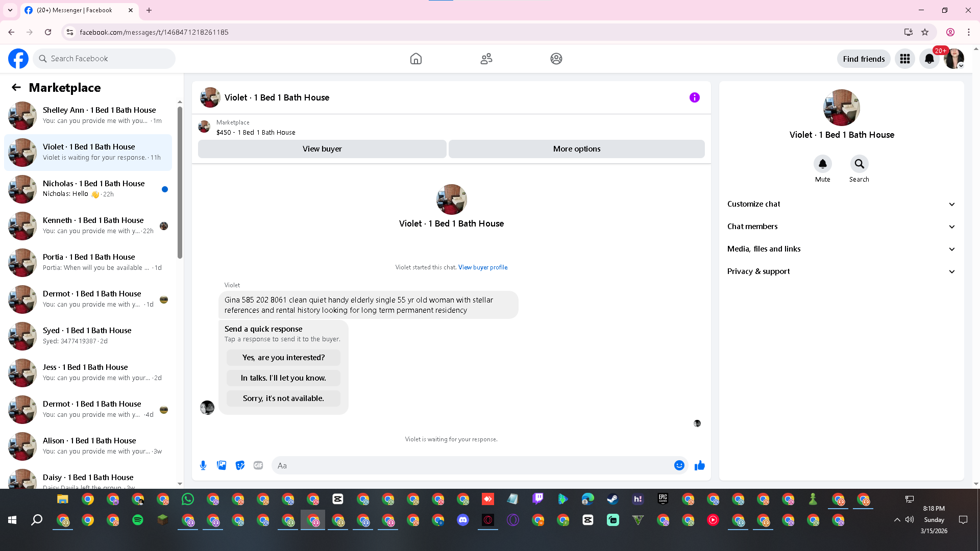Click the Find friends button
Image resolution: width=980 pixels, height=551 pixels.
[864, 59]
